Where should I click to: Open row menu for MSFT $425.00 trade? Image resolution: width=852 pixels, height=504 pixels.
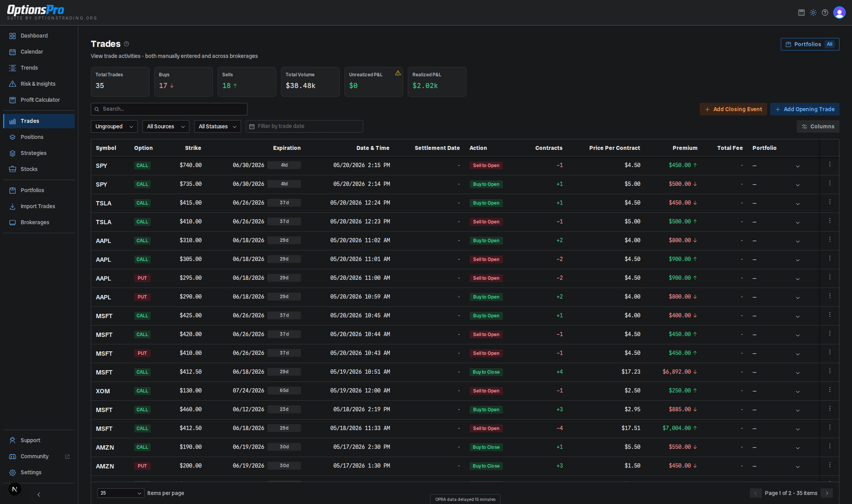coord(830,315)
